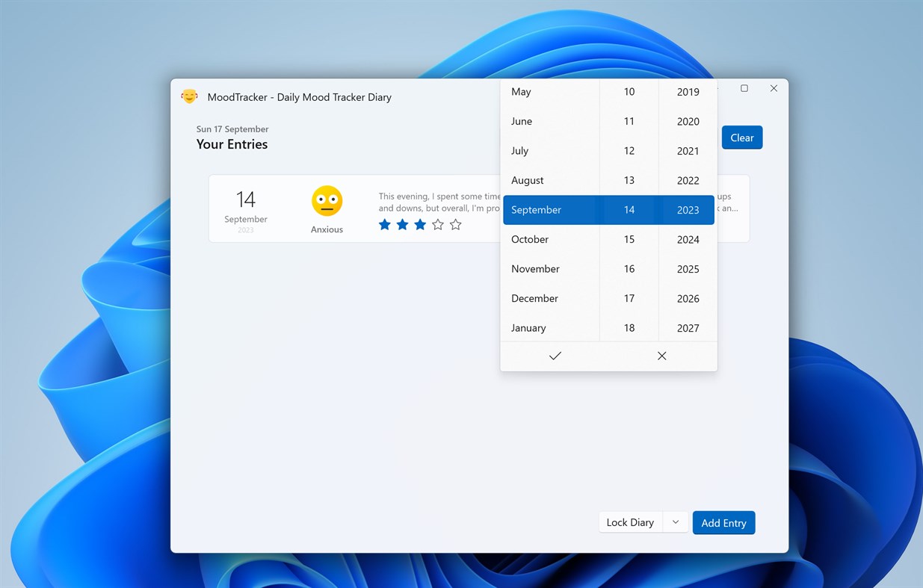The image size is (923, 588).
Task: Click the third filled rating star
Action: point(419,224)
